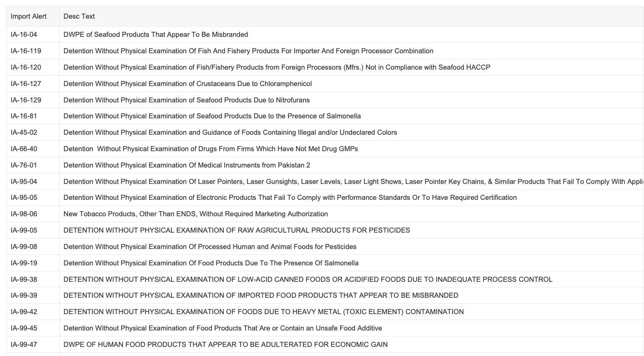Select the HEAVY METAL (TOXIC ELEMENT) CONTAMINATION text
644x356 pixels.
[263, 312]
